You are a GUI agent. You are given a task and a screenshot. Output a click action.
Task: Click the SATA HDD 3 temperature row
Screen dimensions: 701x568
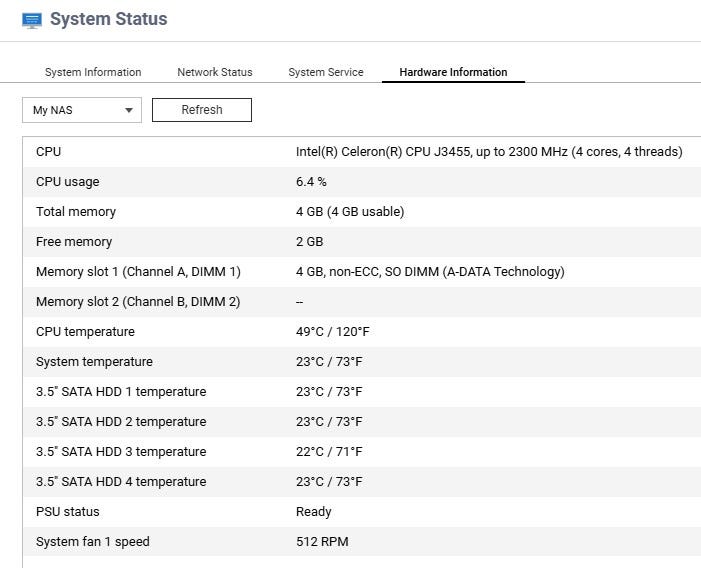tap(360, 452)
